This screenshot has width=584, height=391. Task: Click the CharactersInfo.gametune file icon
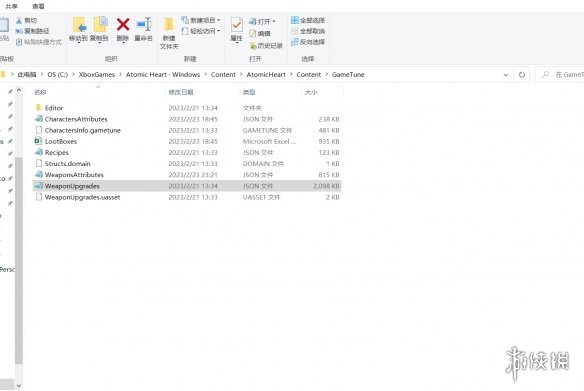click(x=38, y=130)
